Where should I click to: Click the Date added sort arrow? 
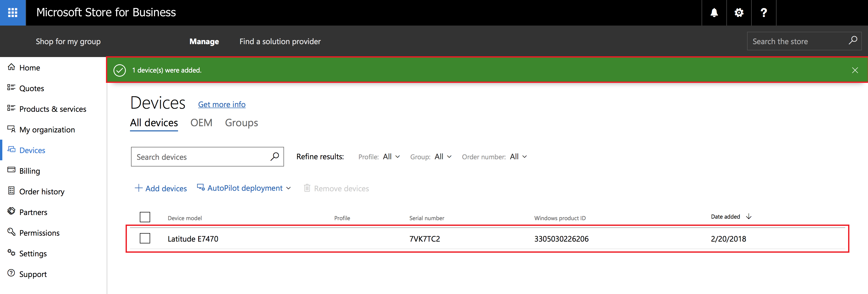pyautogui.click(x=749, y=217)
